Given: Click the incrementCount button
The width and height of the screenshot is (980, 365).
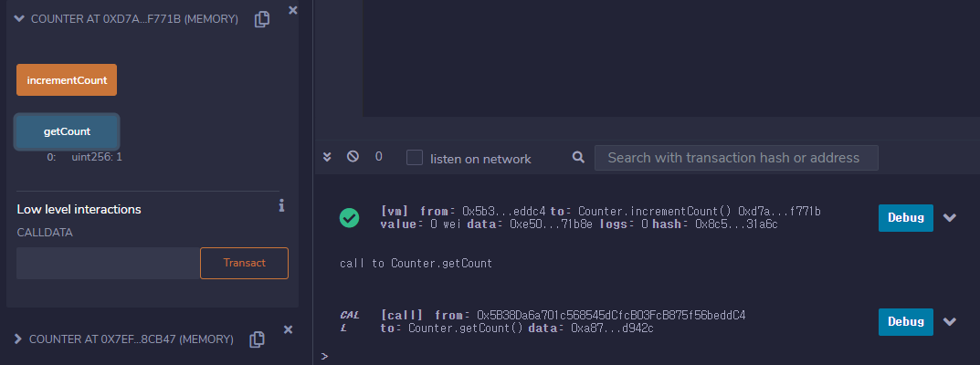Looking at the screenshot, I should coord(67,80).
